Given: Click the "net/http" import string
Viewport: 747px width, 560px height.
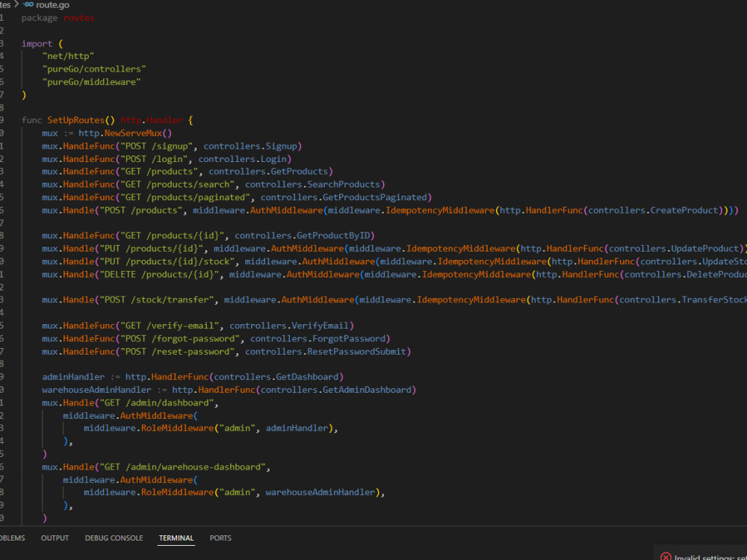Looking at the screenshot, I should coord(68,56).
